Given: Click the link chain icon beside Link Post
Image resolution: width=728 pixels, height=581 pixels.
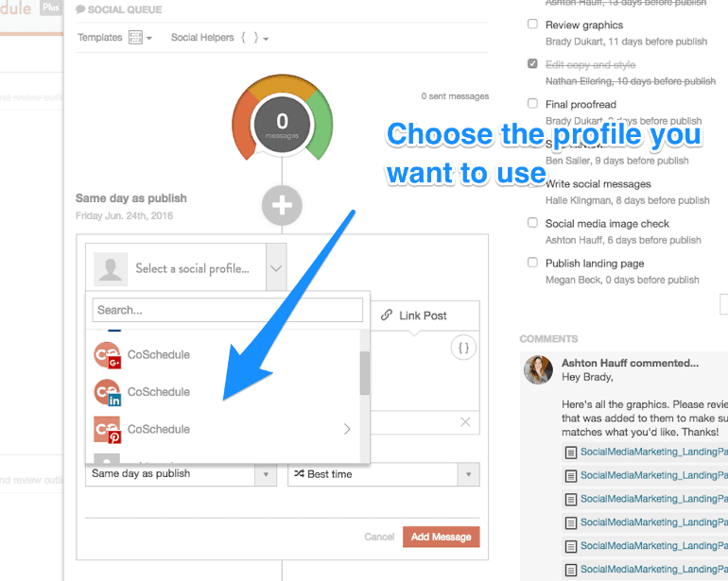Looking at the screenshot, I should click(x=387, y=316).
